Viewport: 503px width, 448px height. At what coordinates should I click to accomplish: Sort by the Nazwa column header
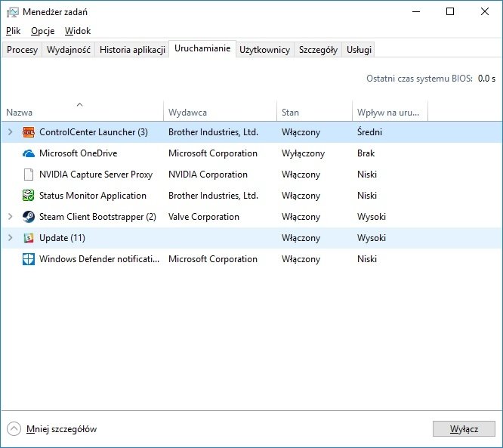coord(82,111)
